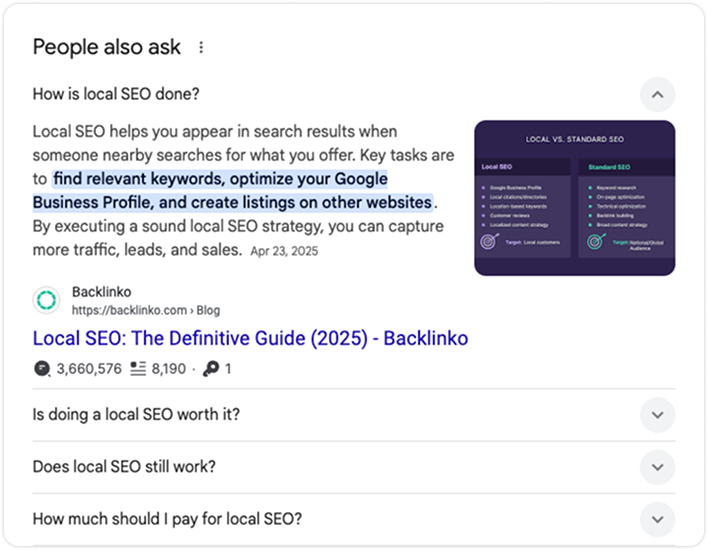
Task: Click the traffic icon next to 3,660,576
Action: point(42,369)
